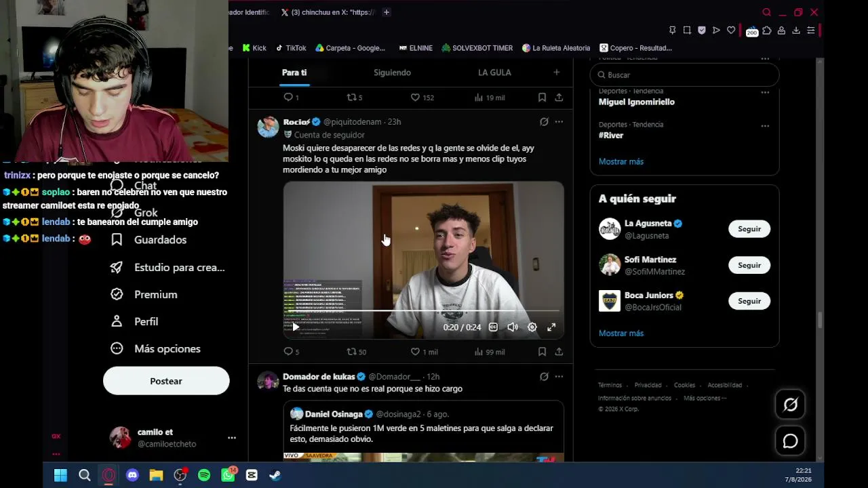The width and height of the screenshot is (868, 488).
Task: Open more options menu on Rocio's post
Action: coord(559,122)
